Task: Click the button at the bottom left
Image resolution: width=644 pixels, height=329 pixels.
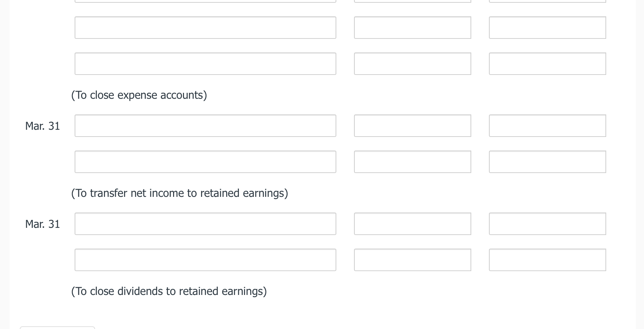Action: [57, 328]
